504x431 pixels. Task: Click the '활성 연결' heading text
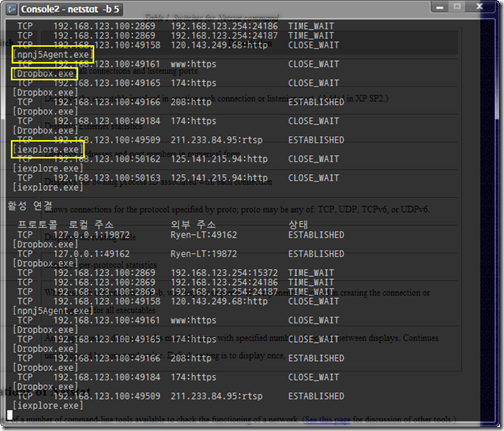[30, 206]
